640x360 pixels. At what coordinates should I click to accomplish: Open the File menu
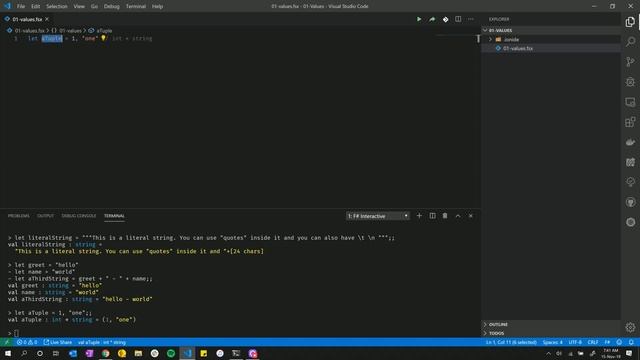tap(21, 6)
